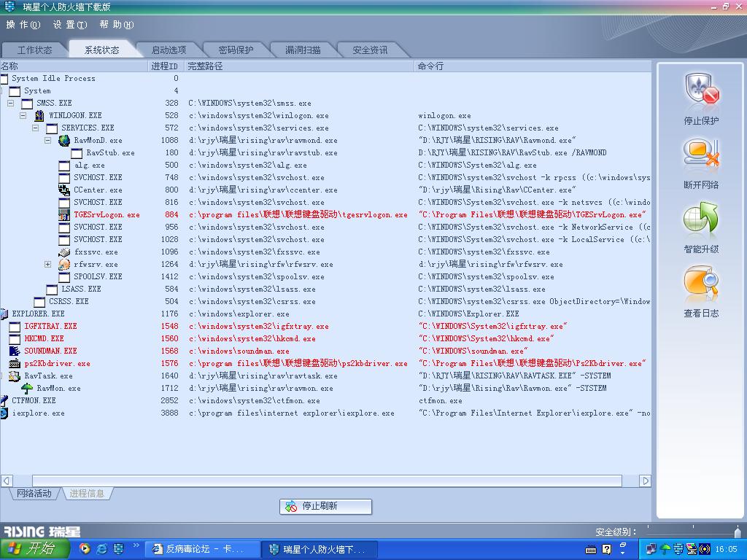
Task: Click the help question mark tray icon
Action: click(x=606, y=549)
